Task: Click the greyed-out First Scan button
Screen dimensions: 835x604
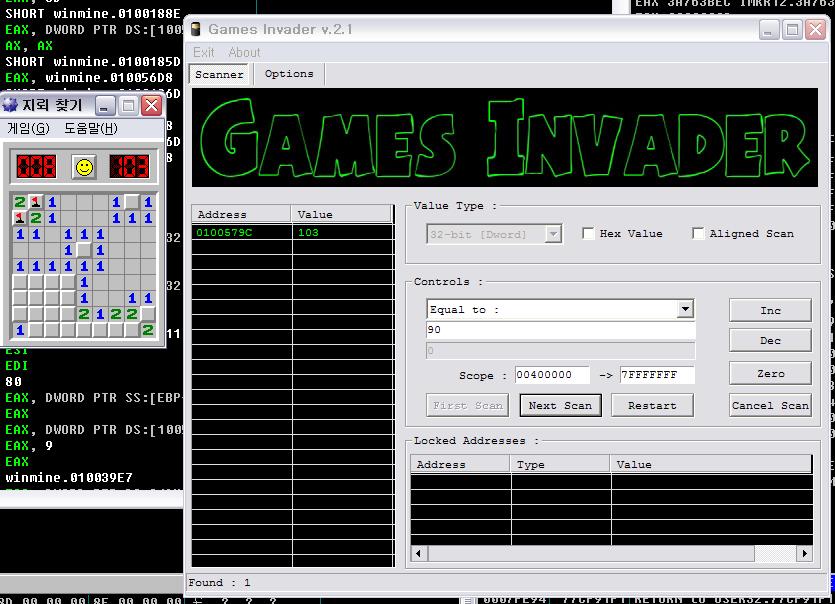Action: 468,405
